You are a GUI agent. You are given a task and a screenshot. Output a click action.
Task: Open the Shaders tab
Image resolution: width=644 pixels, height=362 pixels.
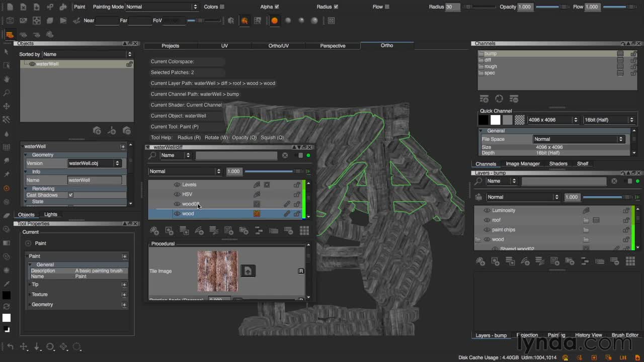(558, 163)
